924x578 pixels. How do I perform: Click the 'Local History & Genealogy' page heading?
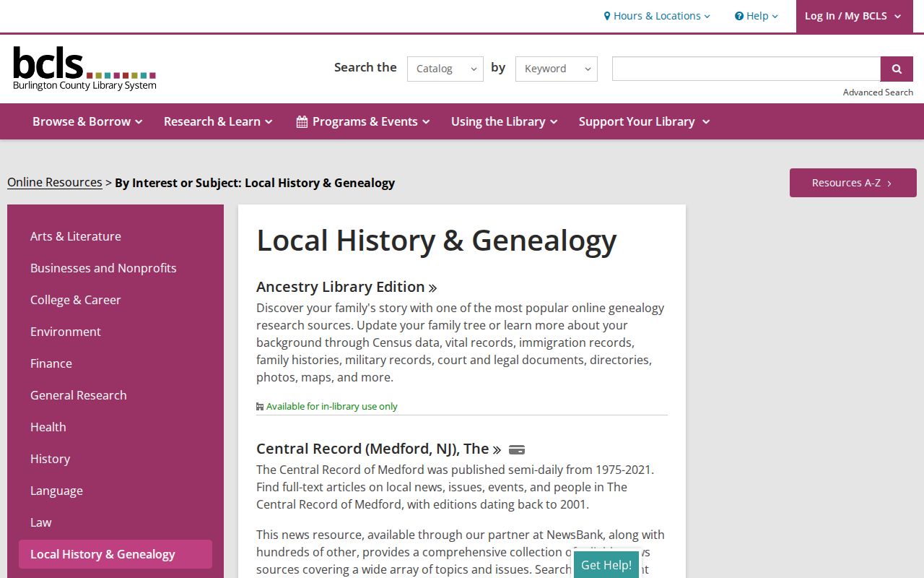[437, 241]
